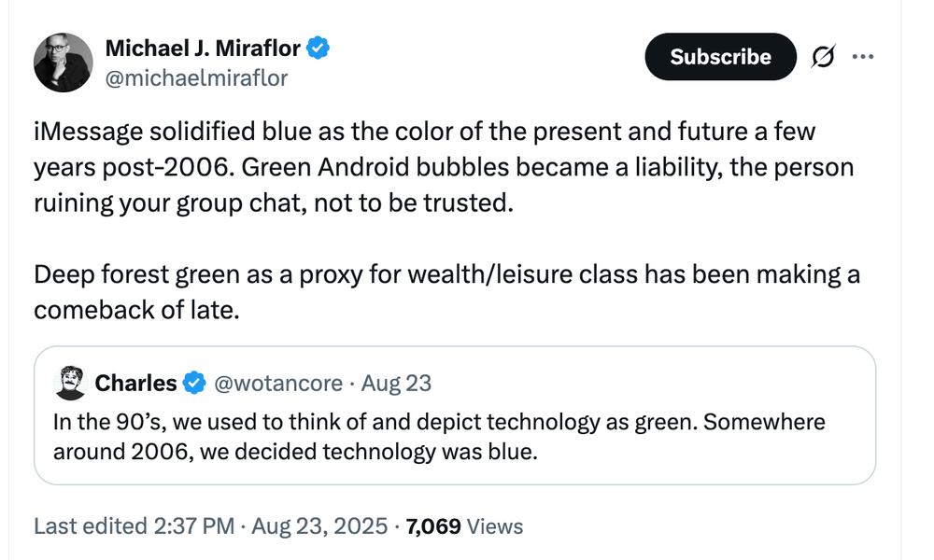Click the quoted post's Aug 23 date

[396, 383]
